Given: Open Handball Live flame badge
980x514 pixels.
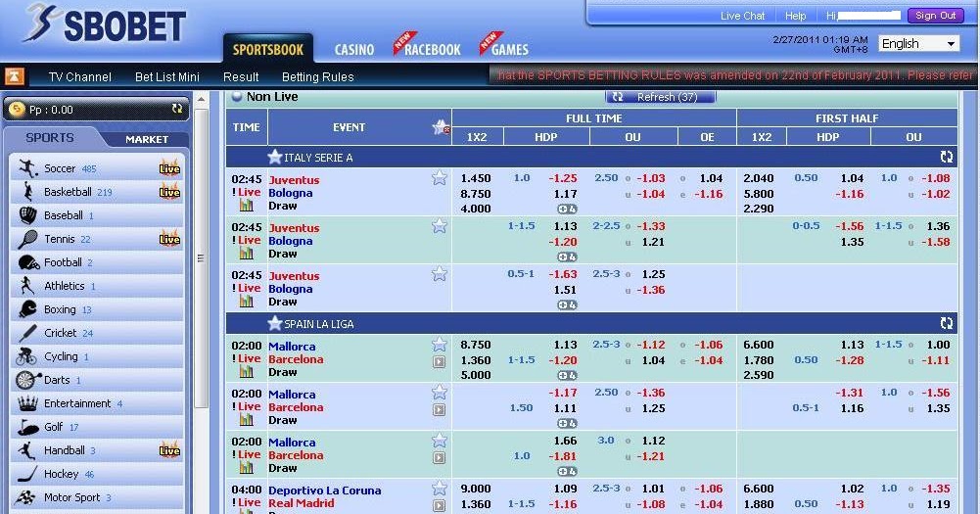Looking at the screenshot, I should click(x=169, y=450).
